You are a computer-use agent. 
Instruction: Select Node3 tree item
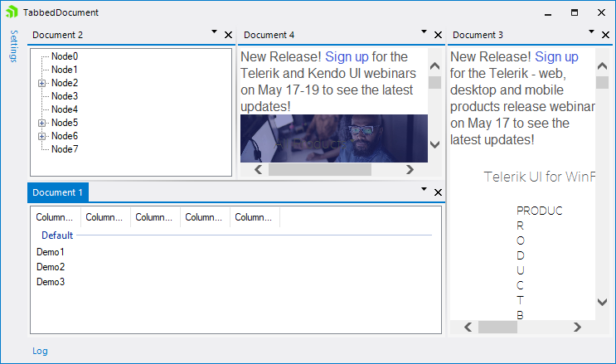(x=65, y=96)
